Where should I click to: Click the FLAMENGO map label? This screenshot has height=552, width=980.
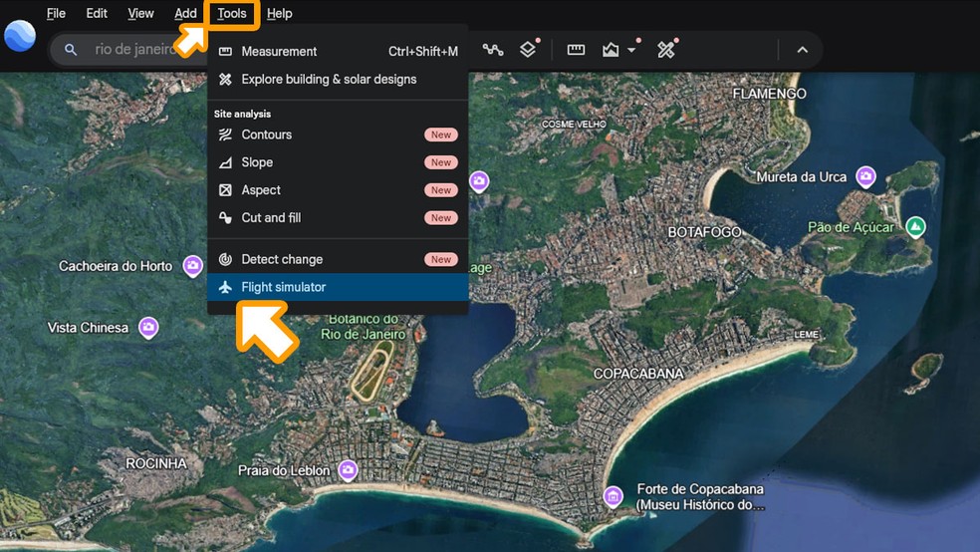(770, 94)
